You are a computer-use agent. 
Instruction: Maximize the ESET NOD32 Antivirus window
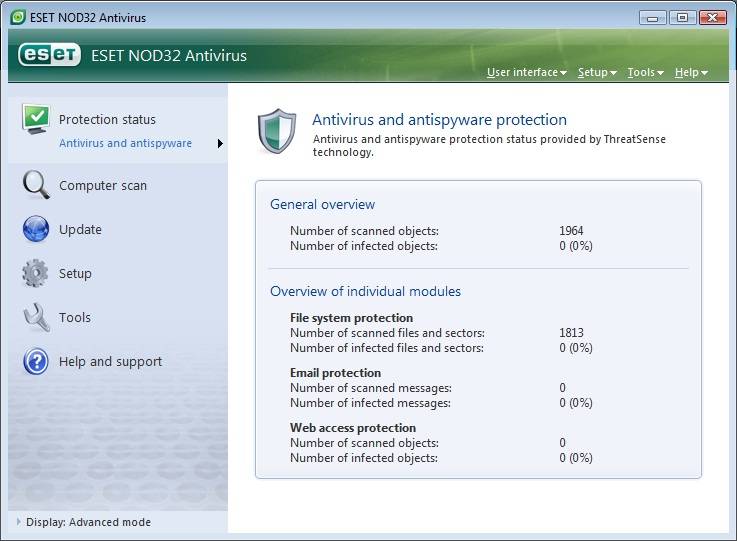682,18
